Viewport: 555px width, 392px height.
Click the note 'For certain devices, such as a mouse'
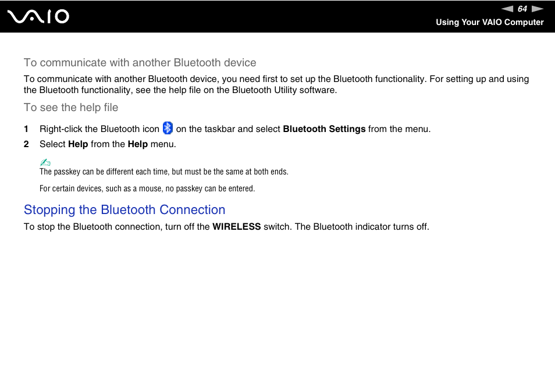pos(147,188)
